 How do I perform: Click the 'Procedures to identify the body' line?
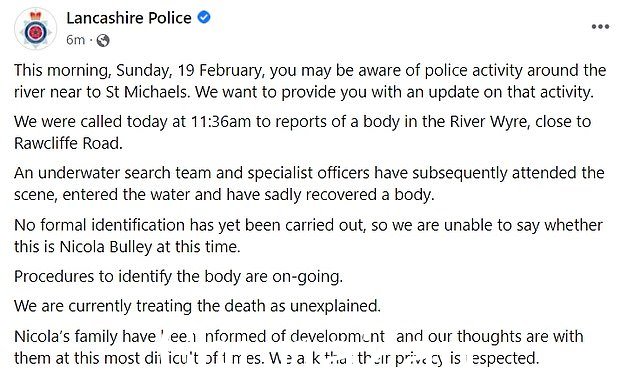(x=178, y=277)
